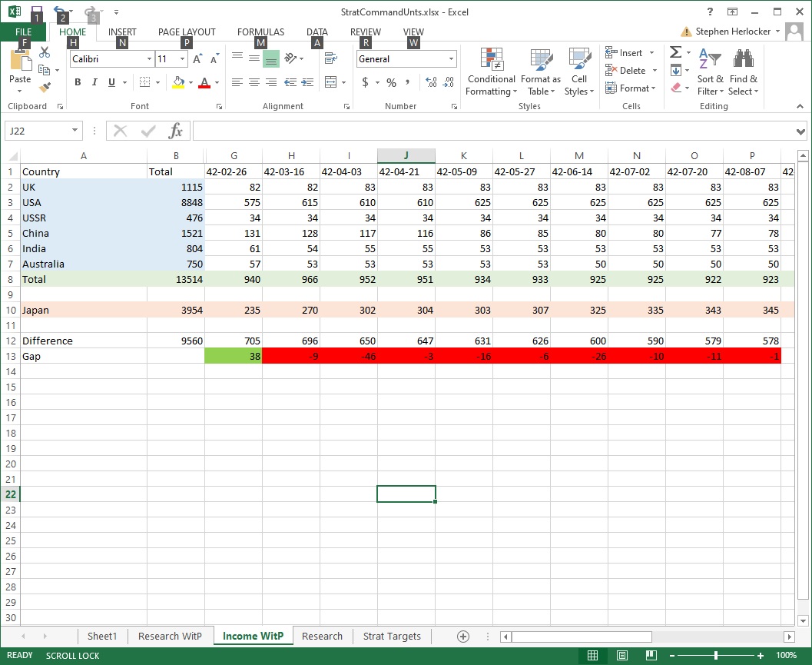Apply the yellow Fill Color bucket
The height and width of the screenshot is (665, 812).
tap(179, 82)
